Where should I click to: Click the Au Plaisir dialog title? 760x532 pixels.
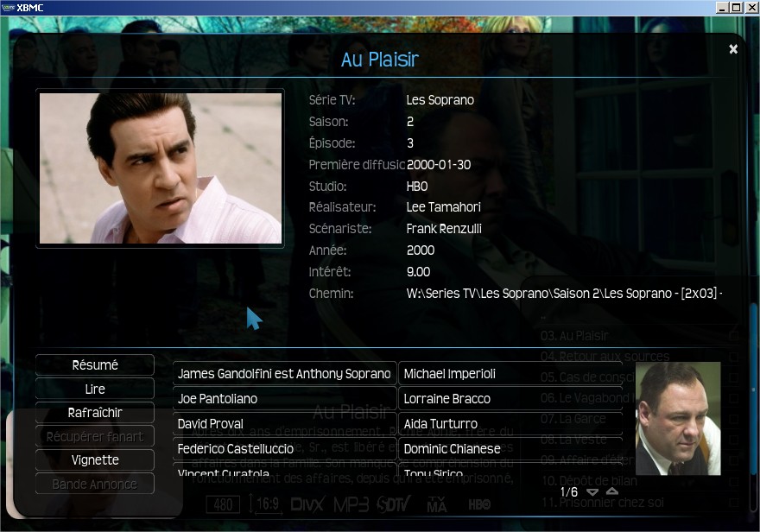pos(379,60)
